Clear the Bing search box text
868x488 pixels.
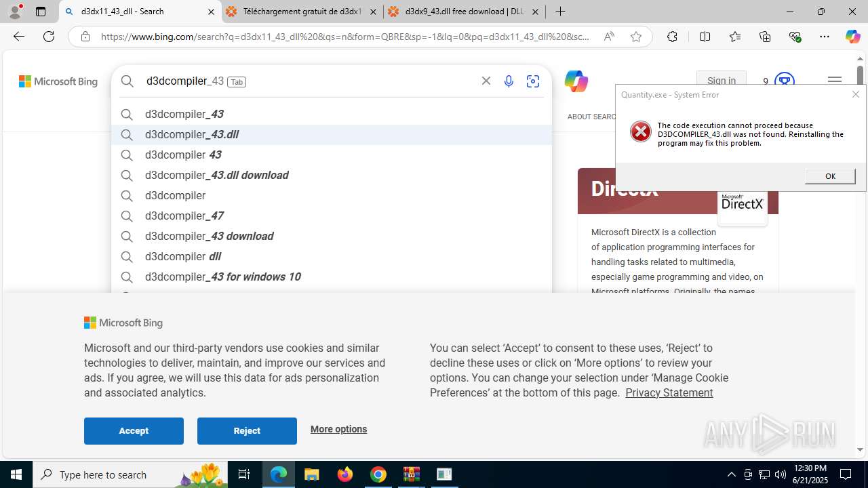[x=486, y=81]
